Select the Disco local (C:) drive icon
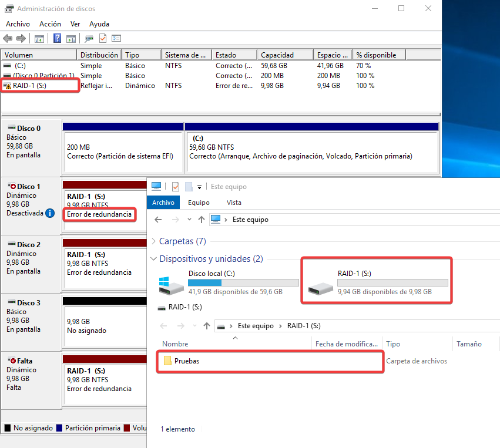 click(172, 284)
